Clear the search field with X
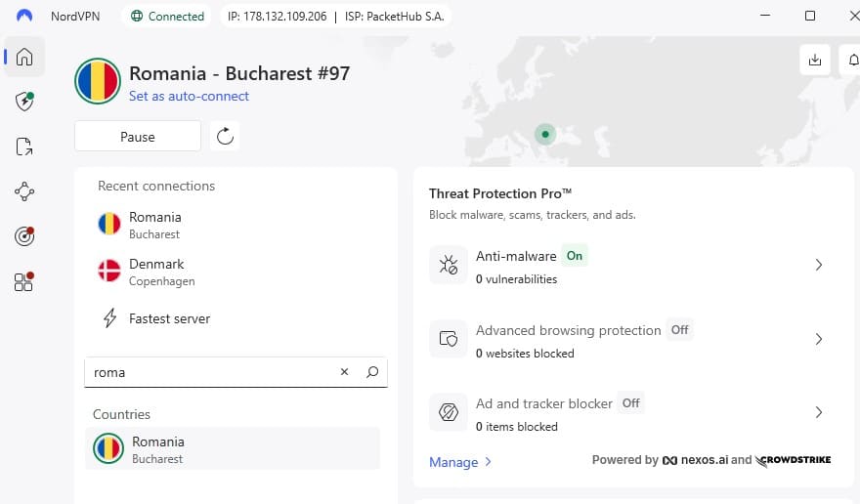Image resolution: width=860 pixels, height=504 pixels. 344,372
